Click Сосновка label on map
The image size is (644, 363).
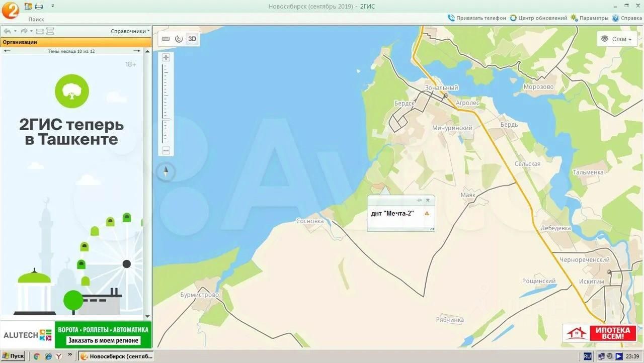[310, 221]
